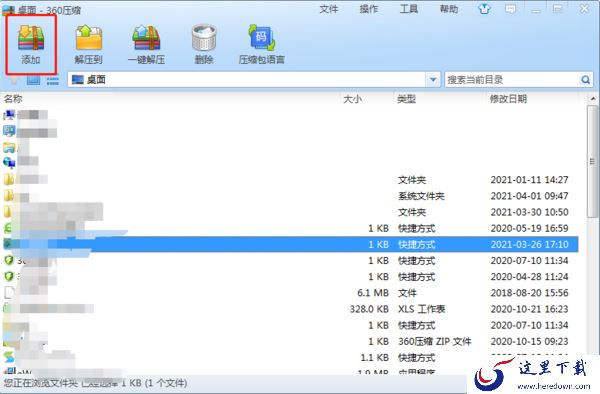The image size is (600, 394).
Task: Click the magnifier search icon
Action: pyautogui.click(x=585, y=80)
